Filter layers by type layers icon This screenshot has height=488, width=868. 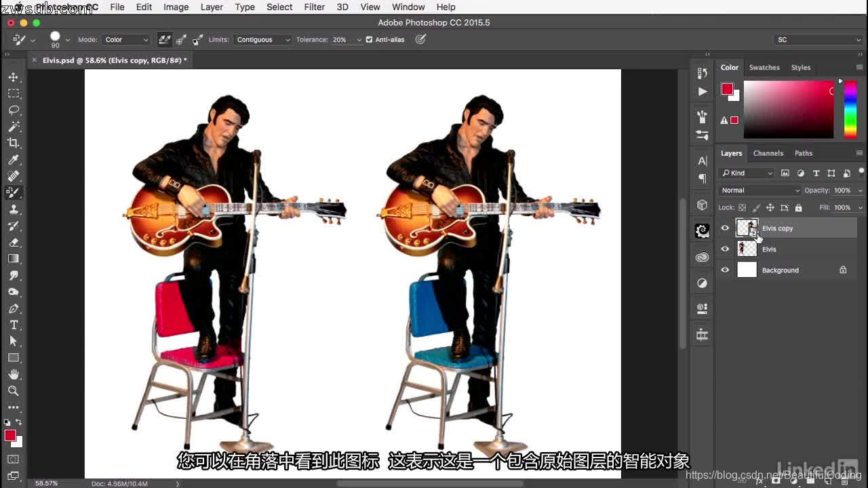(816, 173)
